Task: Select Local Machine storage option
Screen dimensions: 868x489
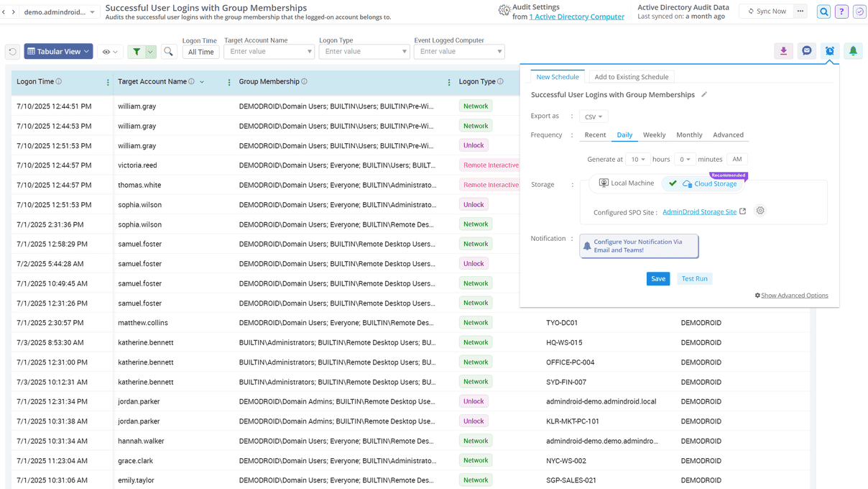Action: tap(627, 183)
